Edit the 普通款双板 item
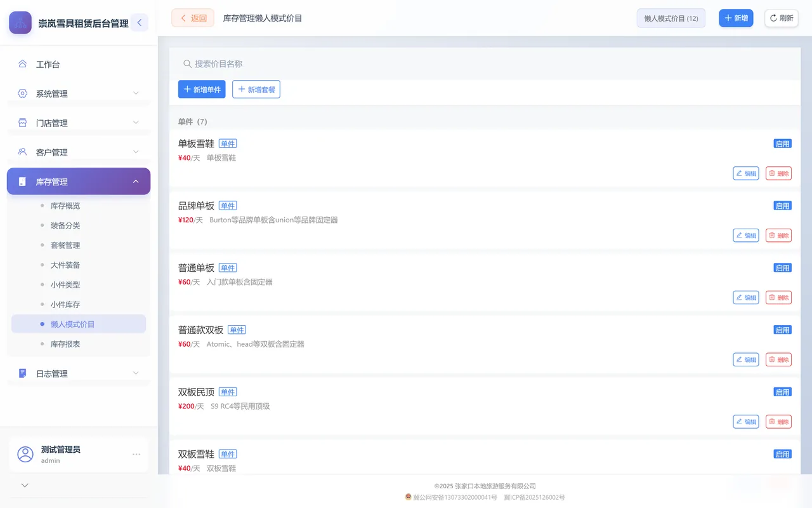This screenshot has height=508, width=812. click(746, 359)
